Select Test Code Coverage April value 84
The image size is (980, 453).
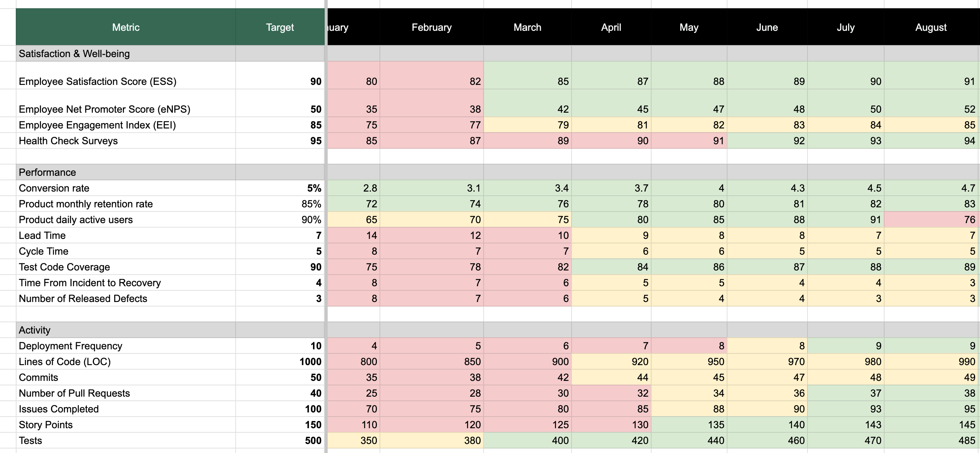click(611, 267)
